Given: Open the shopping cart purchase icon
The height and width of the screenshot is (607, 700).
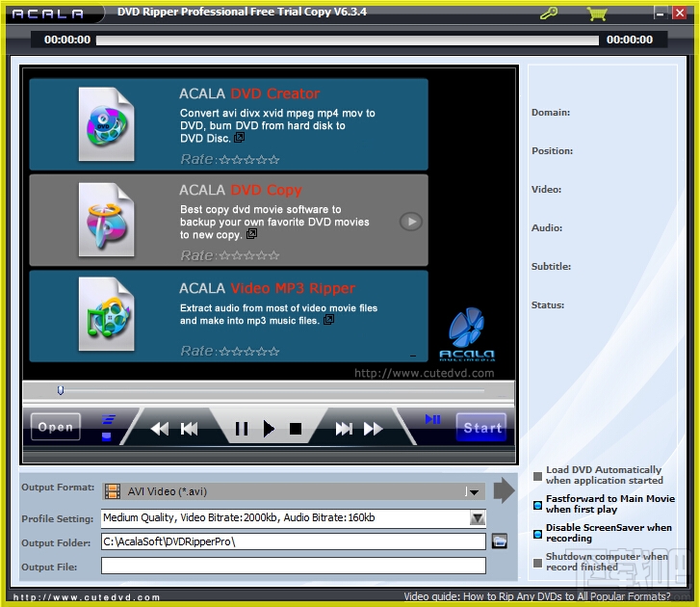Looking at the screenshot, I should 597,13.
